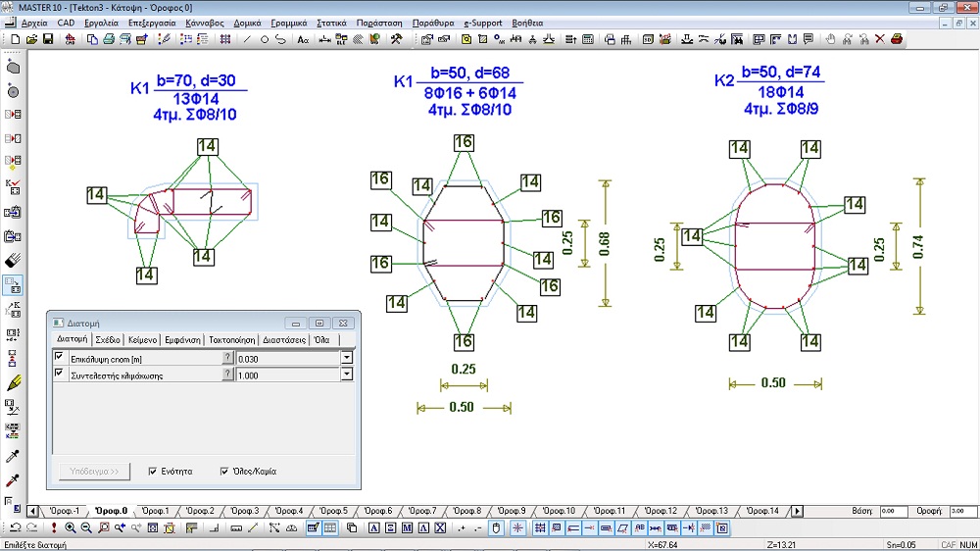Click the Copy pages icon
The image size is (980, 551).
click(92, 39)
